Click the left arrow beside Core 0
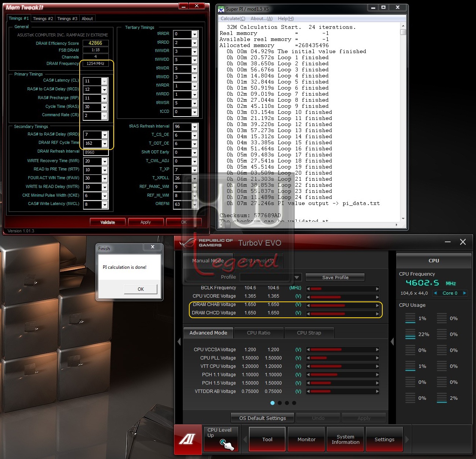This screenshot has width=476, height=459. pos(435,293)
